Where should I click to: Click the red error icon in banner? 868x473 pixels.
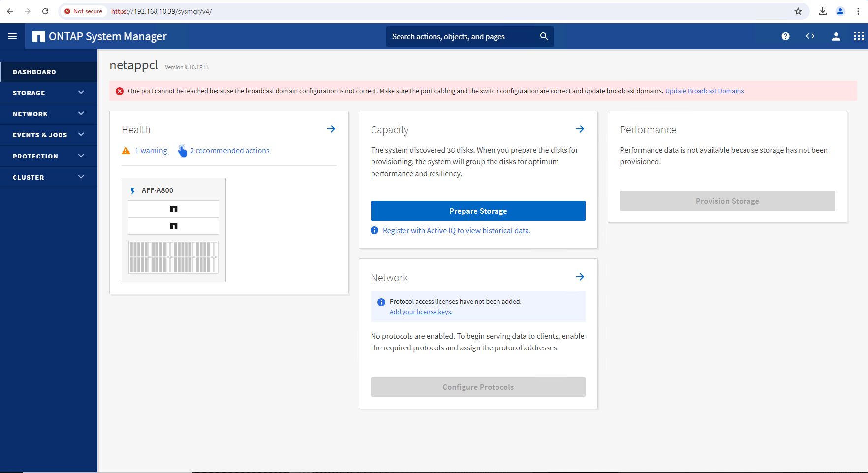pyautogui.click(x=120, y=91)
